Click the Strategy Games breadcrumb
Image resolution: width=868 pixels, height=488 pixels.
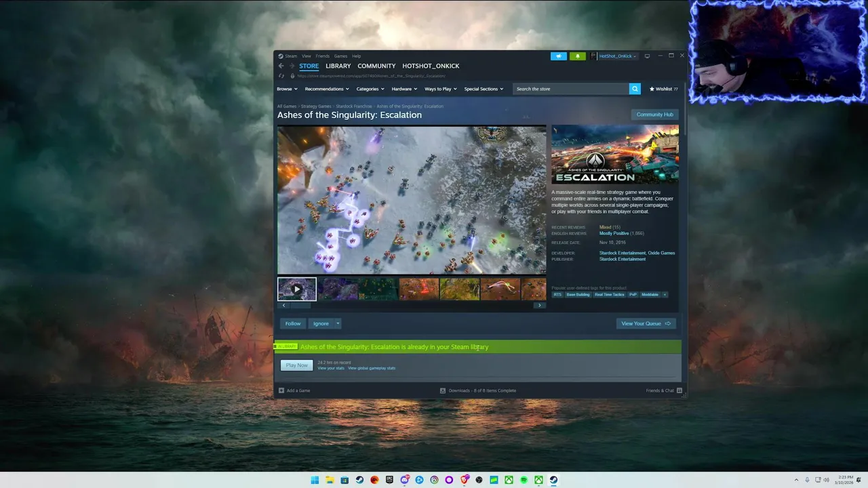pos(316,106)
